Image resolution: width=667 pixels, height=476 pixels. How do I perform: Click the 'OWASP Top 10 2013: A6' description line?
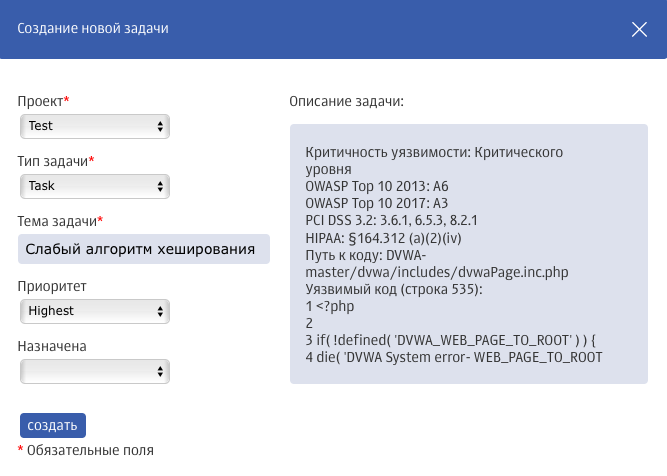375,186
